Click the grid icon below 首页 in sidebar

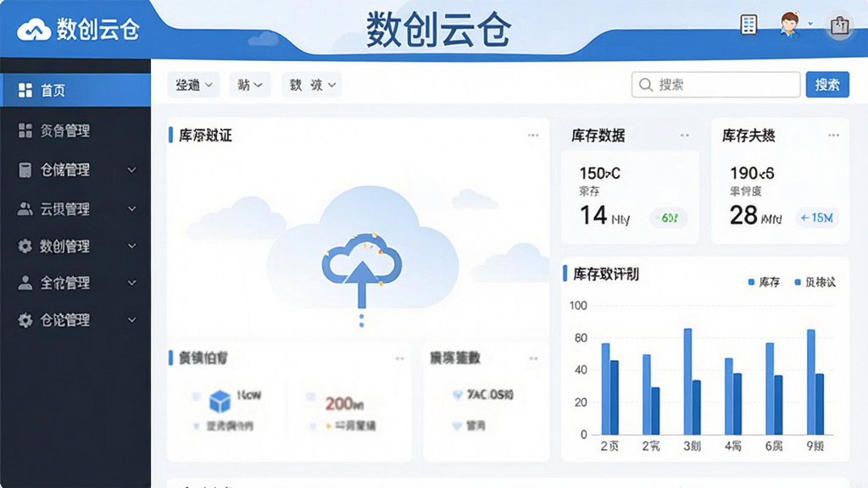pyautogui.click(x=25, y=130)
